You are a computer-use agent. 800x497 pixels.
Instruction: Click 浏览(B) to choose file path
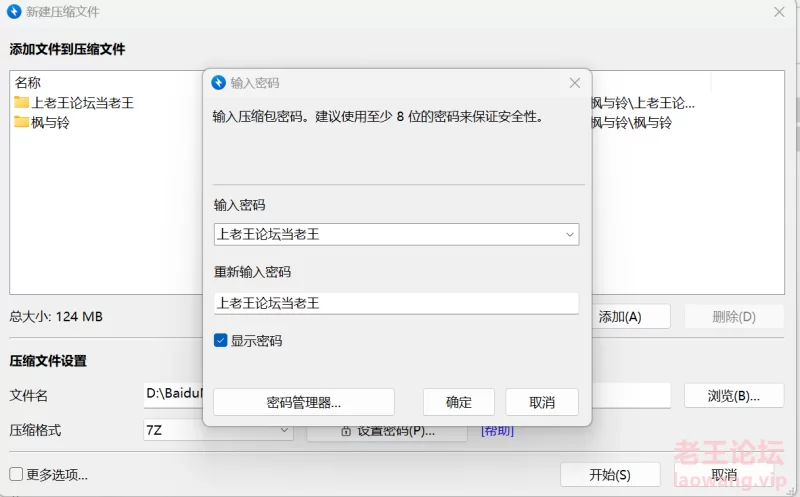(733, 395)
